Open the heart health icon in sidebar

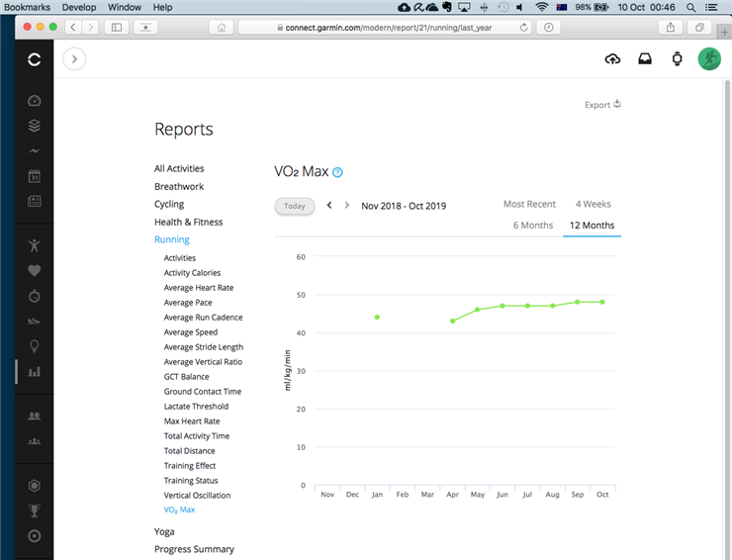click(x=35, y=270)
